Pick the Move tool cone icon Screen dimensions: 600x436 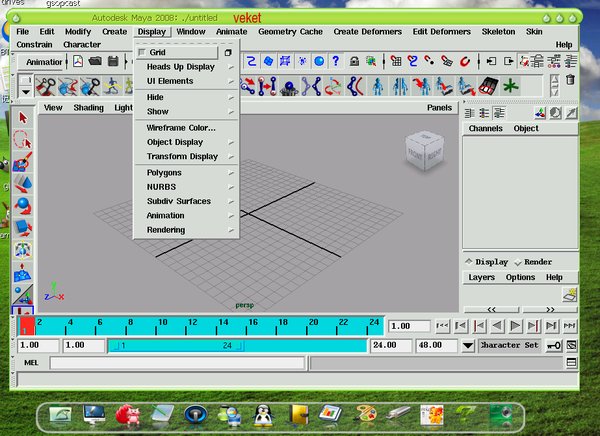tap(24, 184)
